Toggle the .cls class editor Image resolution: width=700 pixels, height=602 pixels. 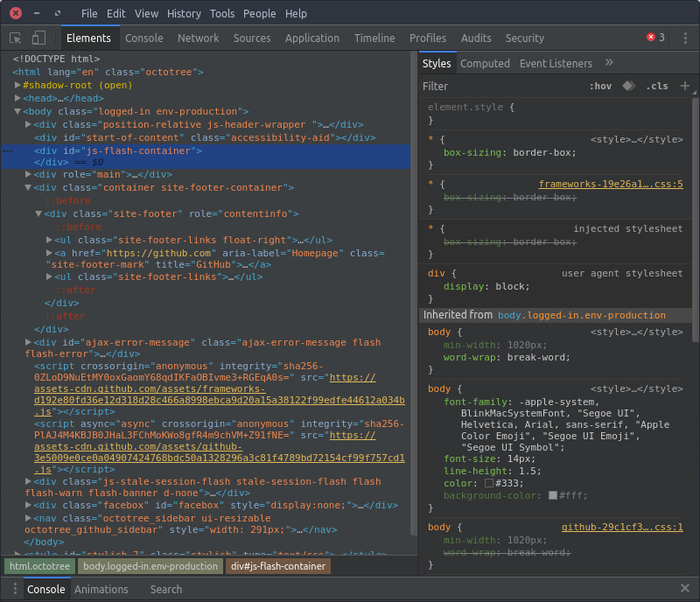[657, 86]
